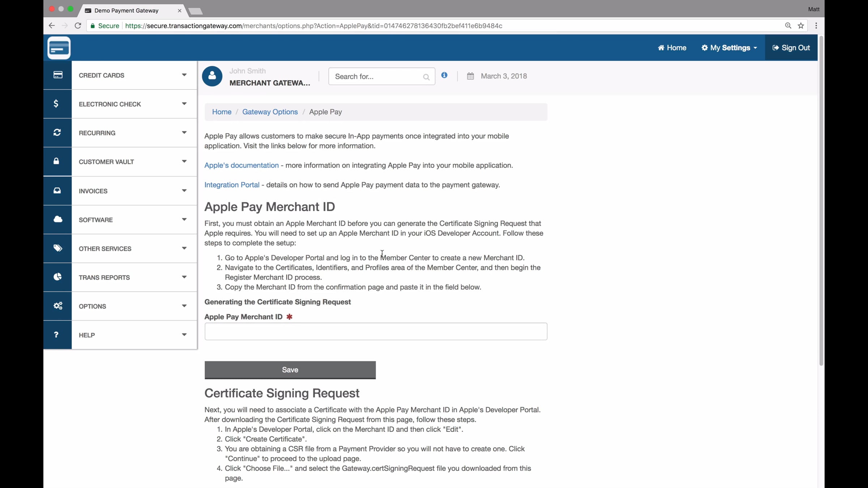Open the Trans Reports sidebar menu label
Image resolution: width=868 pixels, height=488 pixels.
pyautogui.click(x=104, y=278)
